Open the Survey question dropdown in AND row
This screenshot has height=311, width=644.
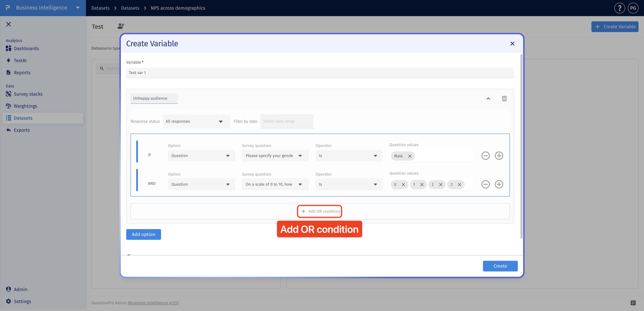click(x=275, y=184)
